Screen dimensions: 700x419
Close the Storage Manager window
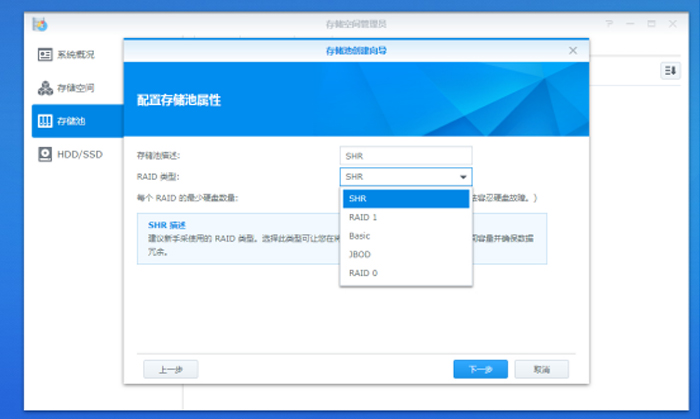(x=673, y=24)
